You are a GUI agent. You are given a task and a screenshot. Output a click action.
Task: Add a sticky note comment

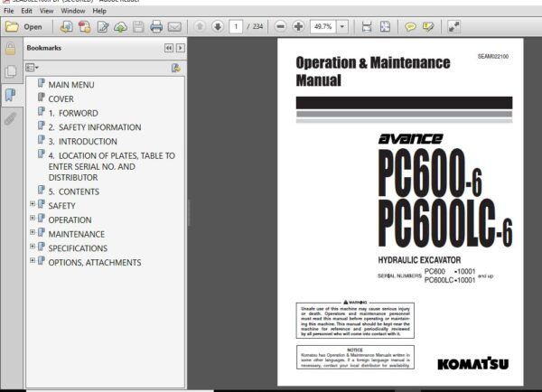pos(410,26)
